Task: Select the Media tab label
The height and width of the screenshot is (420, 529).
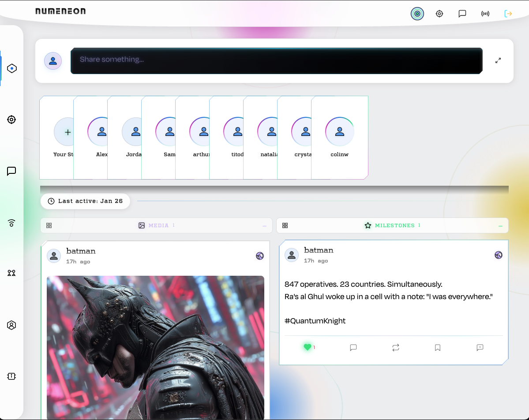Action: point(158,225)
